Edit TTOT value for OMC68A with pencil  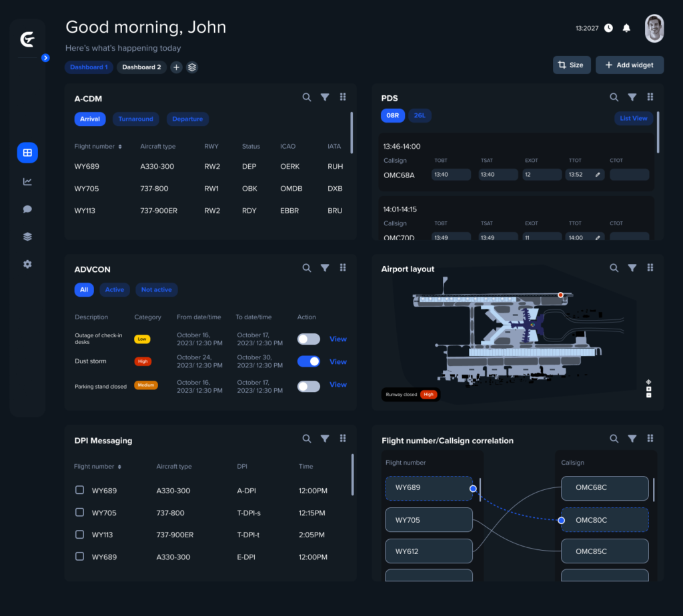click(598, 175)
